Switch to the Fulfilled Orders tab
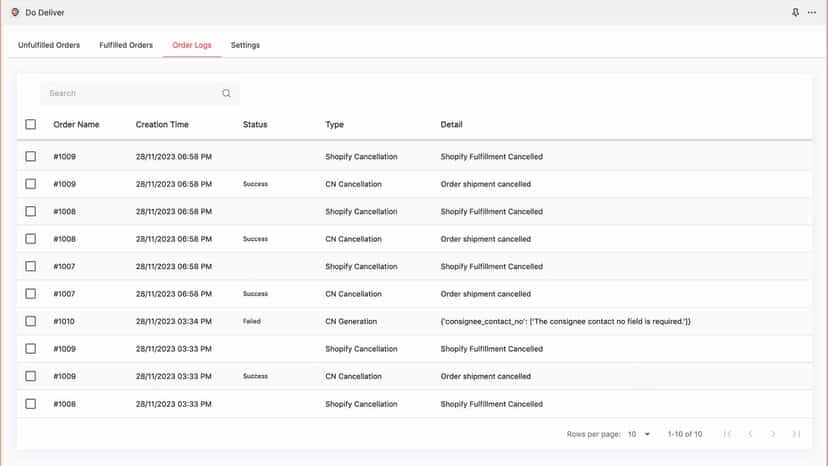This screenshot has height=466, width=828. point(126,45)
